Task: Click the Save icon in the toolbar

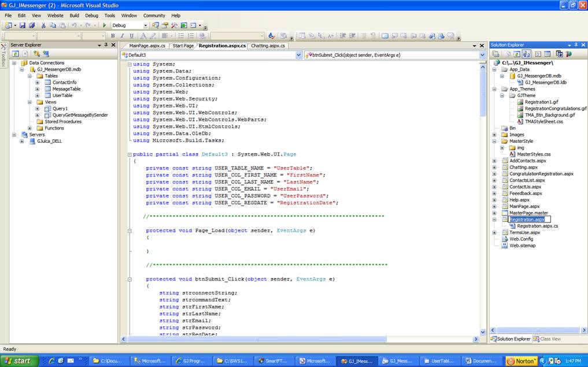Action: pos(23,25)
